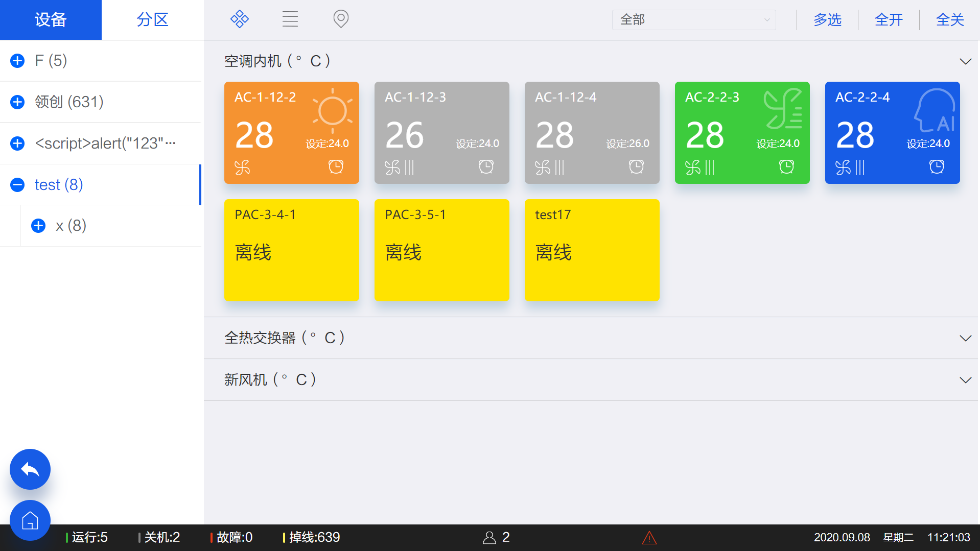Click timer clock icon on AC-1-12-4 card
Screen dimensions: 980x551
point(636,166)
